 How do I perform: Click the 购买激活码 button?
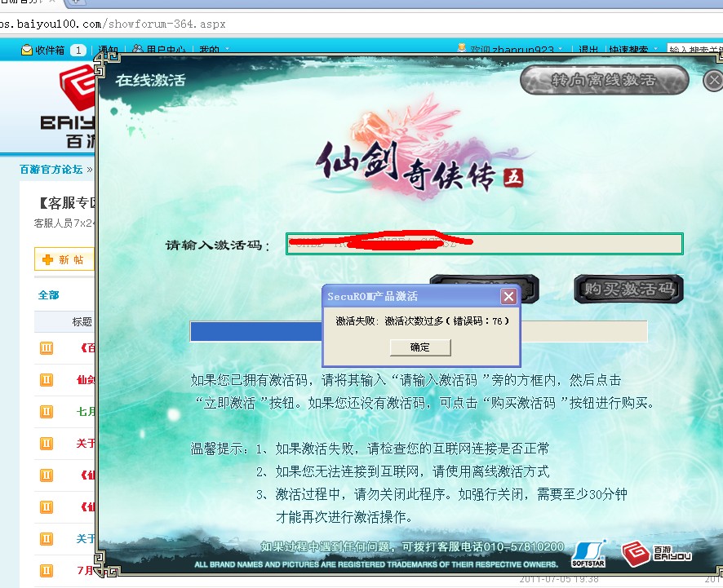point(628,289)
